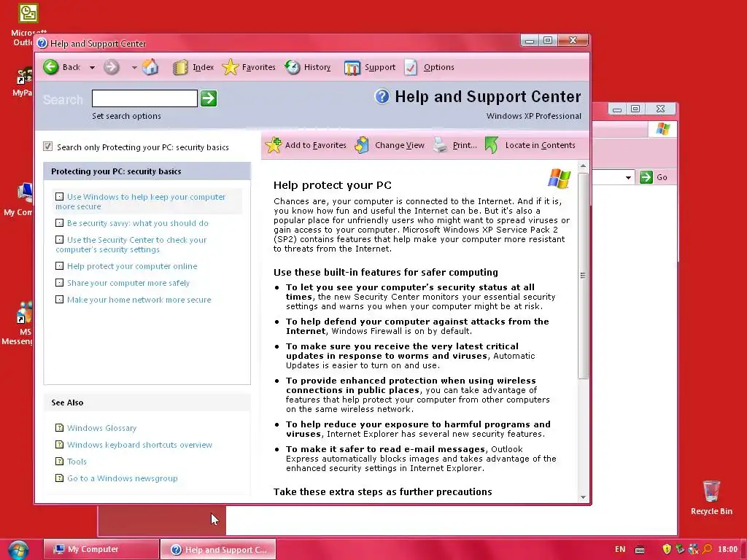747x560 pixels.
Task: Open the History clock icon
Action: coord(292,67)
